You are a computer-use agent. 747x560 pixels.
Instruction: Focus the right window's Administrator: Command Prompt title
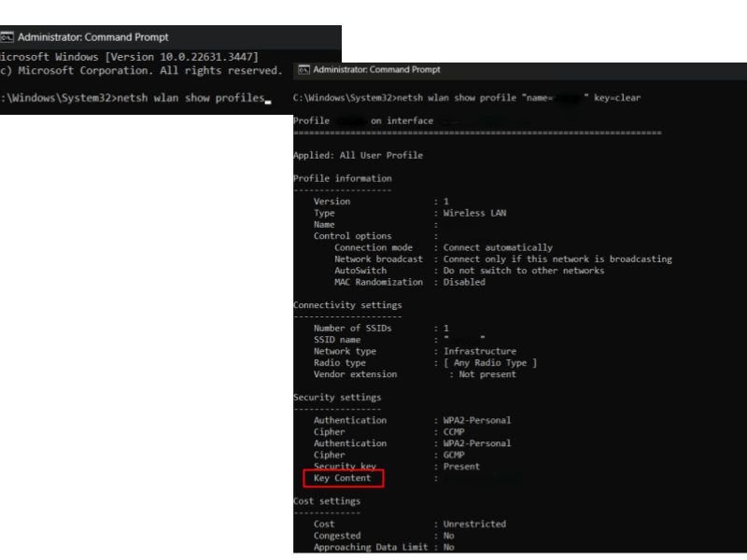(x=377, y=69)
